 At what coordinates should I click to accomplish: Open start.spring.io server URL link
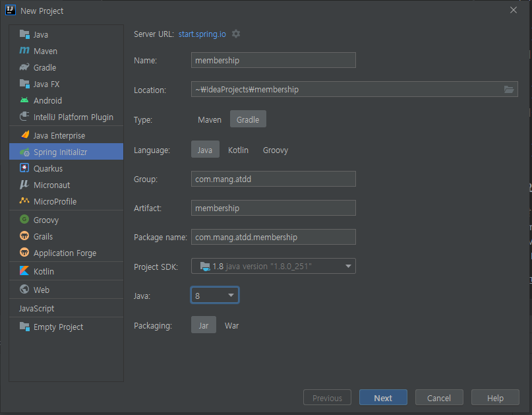pos(202,34)
